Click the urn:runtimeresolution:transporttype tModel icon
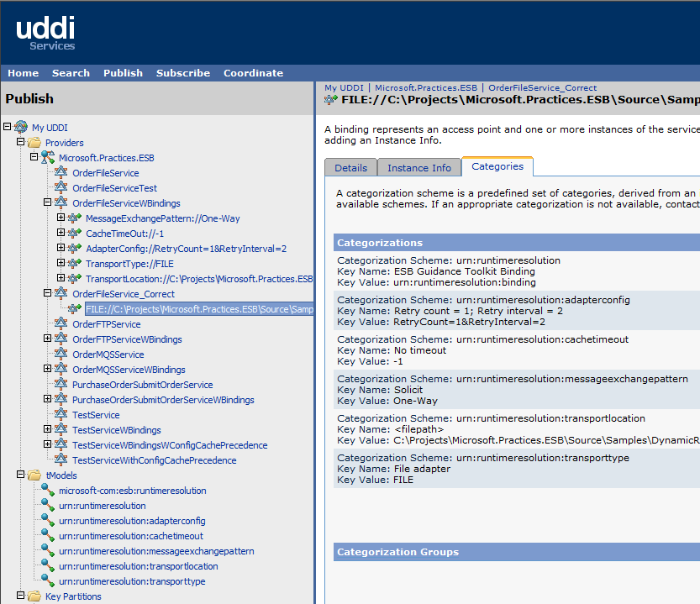700x604 pixels. click(48, 580)
